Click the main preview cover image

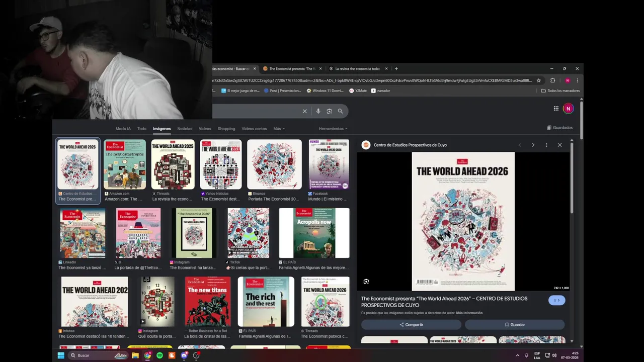pos(463,221)
